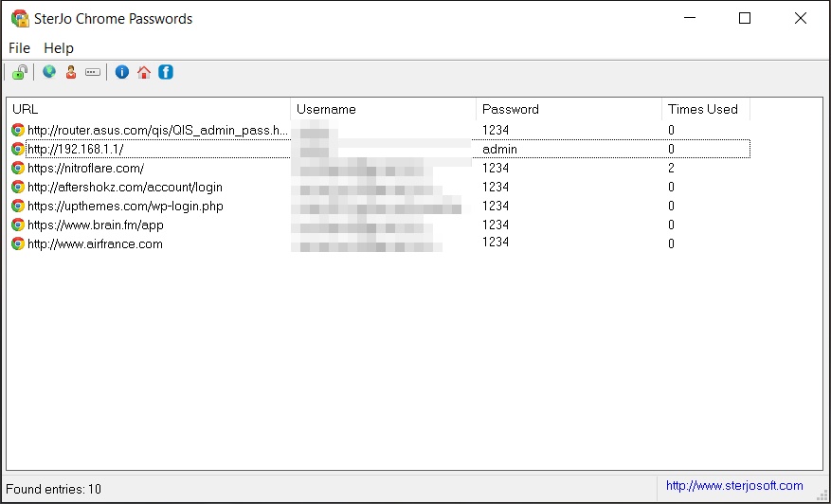Select the https://nitroflare.com/ entry

tap(86, 168)
